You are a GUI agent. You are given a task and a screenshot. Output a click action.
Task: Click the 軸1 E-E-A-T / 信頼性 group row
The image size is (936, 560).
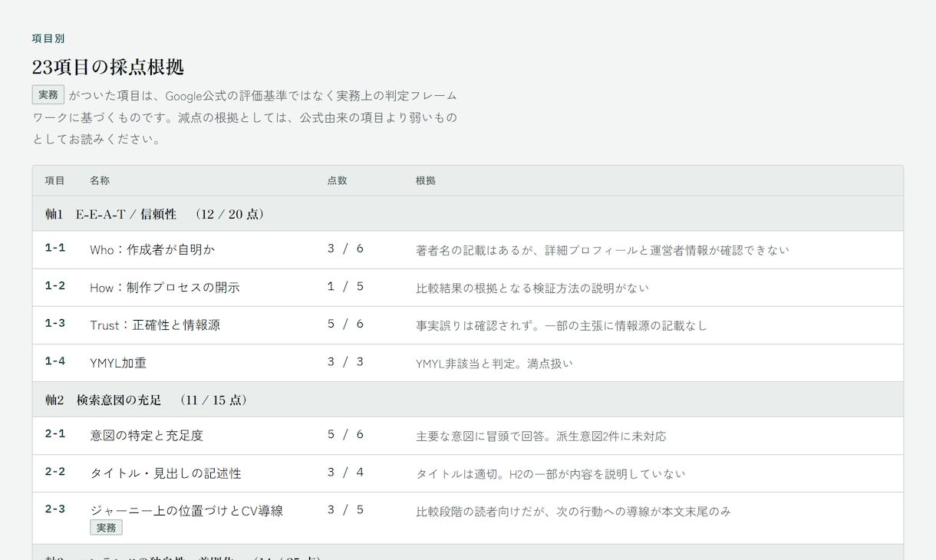pyautogui.click(x=468, y=214)
